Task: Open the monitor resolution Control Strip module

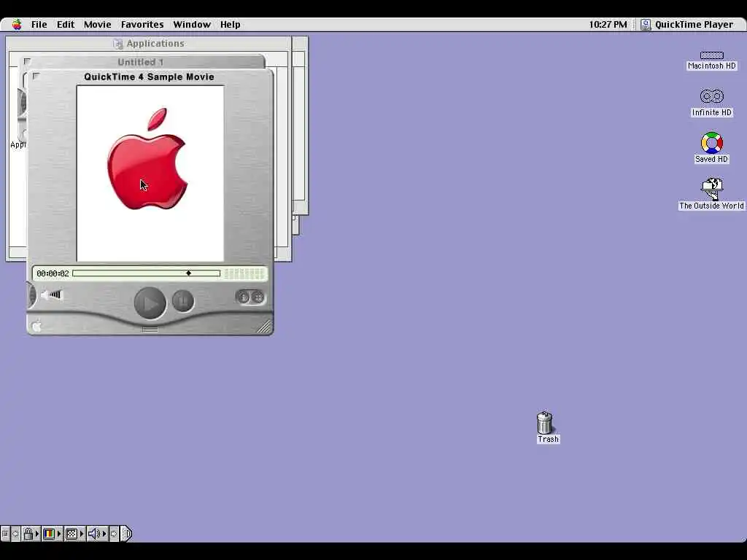Action: pyautogui.click(x=71, y=534)
